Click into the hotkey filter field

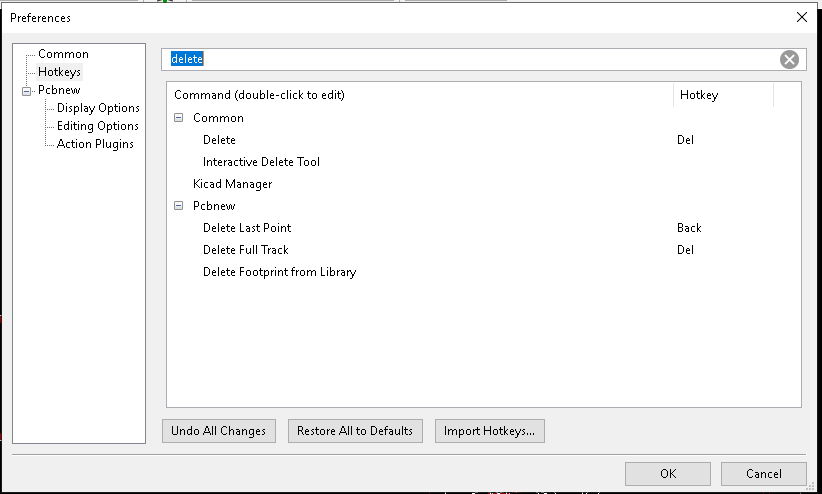(x=472, y=59)
